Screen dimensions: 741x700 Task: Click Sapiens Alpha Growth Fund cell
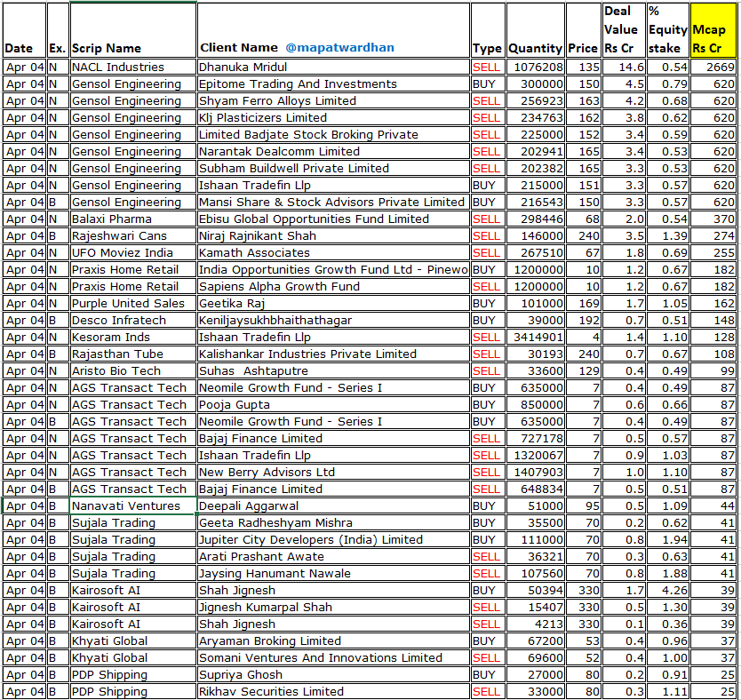click(333, 287)
